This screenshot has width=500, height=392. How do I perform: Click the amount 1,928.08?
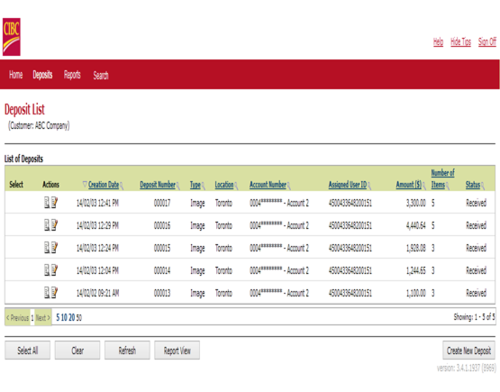[416, 248]
